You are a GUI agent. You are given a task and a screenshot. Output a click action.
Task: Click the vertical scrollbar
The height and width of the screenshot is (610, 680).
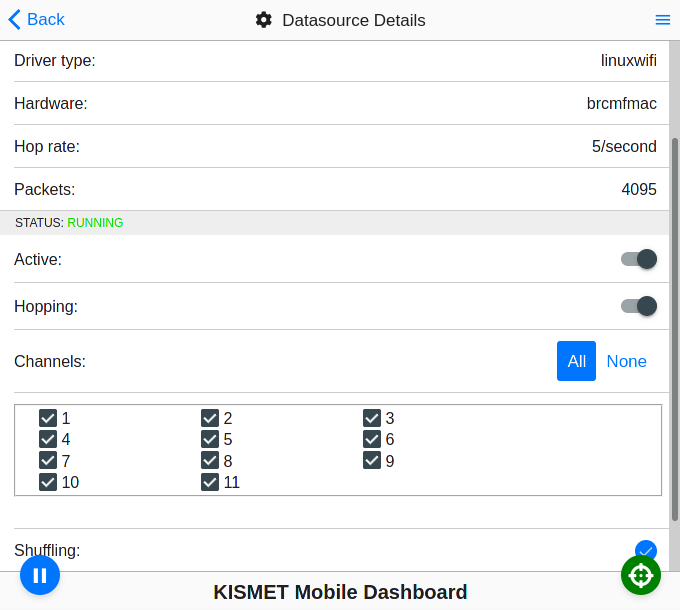pyautogui.click(x=675, y=329)
